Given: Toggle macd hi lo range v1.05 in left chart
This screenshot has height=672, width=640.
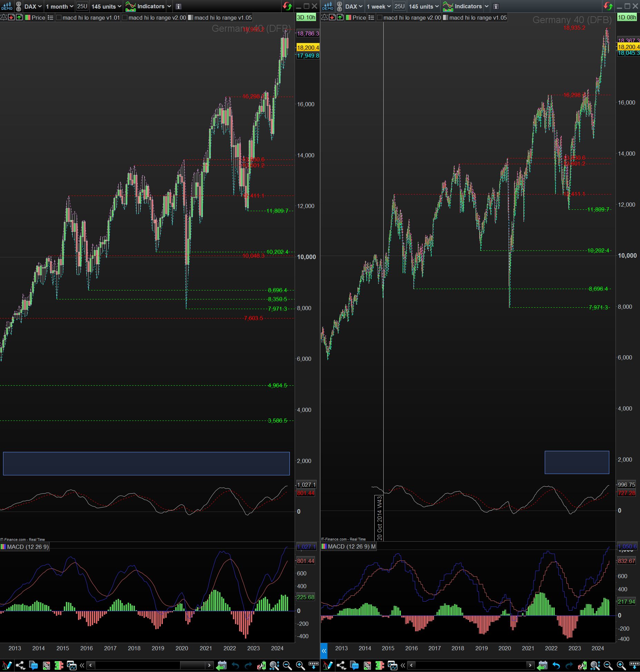Looking at the screenshot, I should point(190,18).
